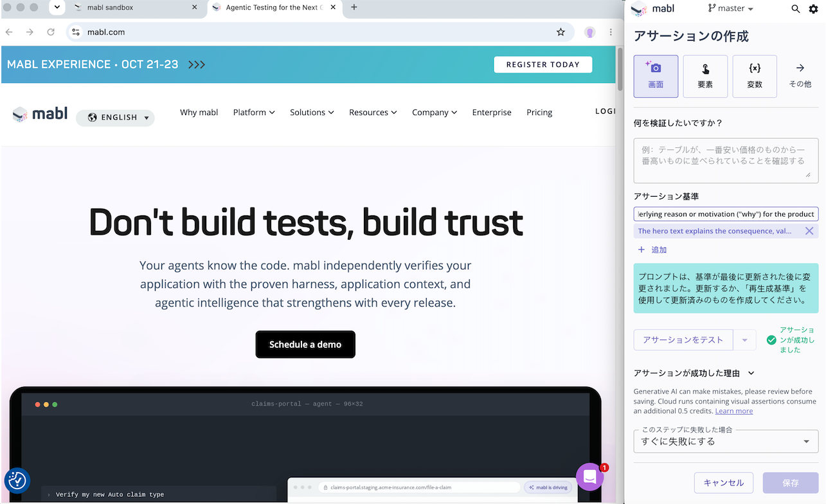Expand the Platform menu
Screen dimensions: 826x504
click(254, 113)
